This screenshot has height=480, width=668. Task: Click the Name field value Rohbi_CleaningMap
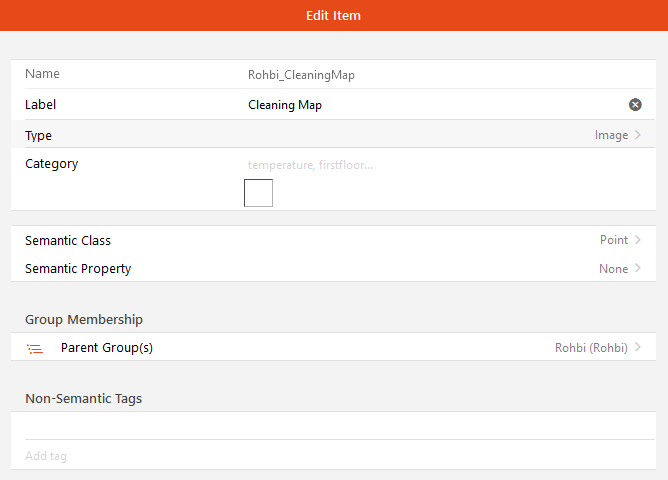tap(301, 75)
